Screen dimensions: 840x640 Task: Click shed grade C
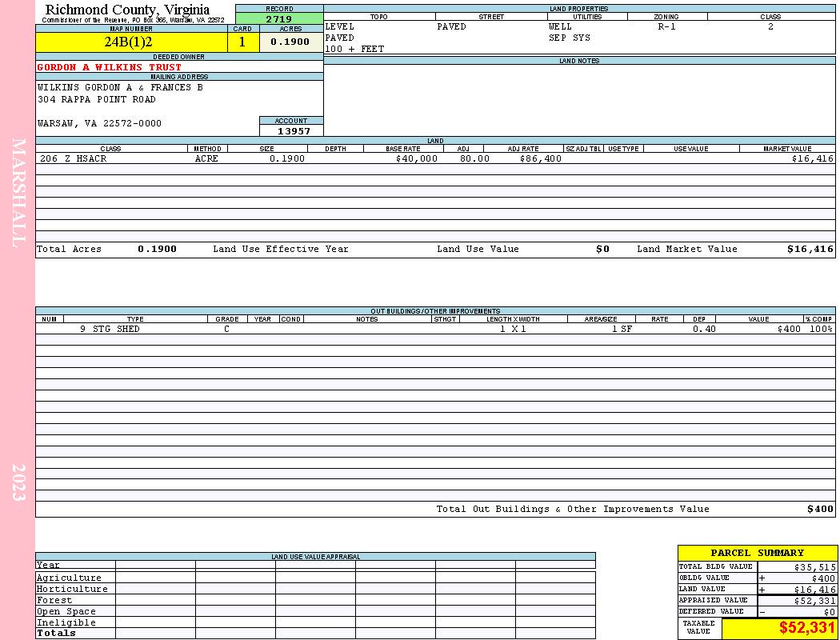click(x=226, y=329)
